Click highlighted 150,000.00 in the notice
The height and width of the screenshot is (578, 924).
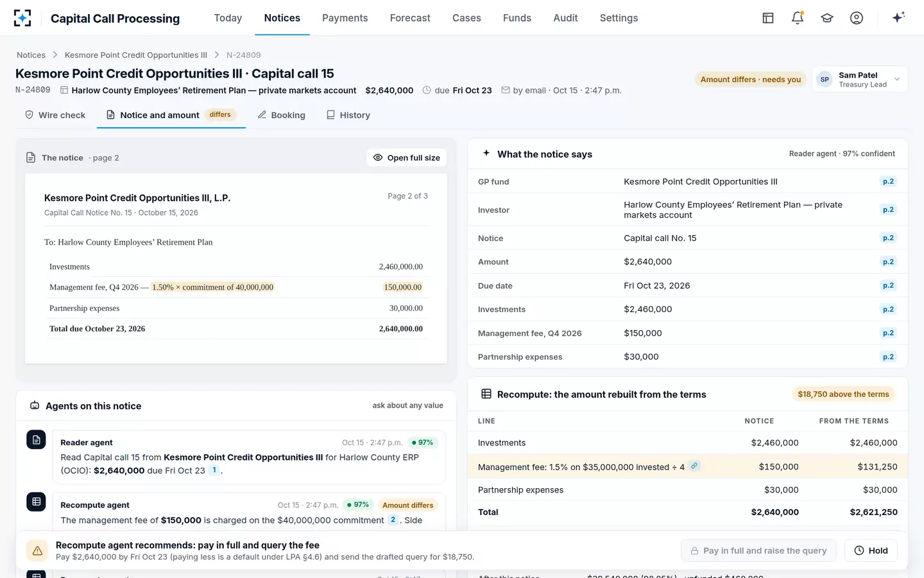[403, 287]
